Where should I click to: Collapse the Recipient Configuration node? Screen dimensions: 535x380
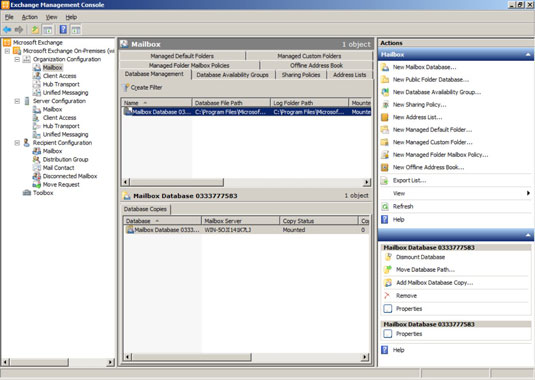coord(17,143)
